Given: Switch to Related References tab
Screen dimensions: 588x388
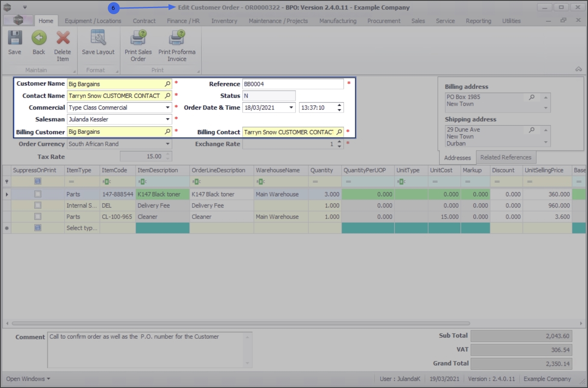Looking at the screenshot, I should pos(505,157).
